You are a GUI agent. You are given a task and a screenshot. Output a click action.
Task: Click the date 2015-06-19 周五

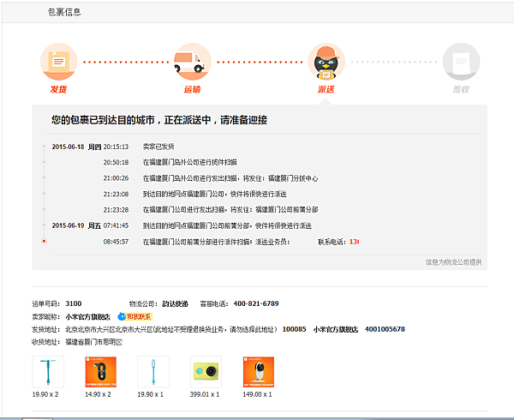[76, 225]
